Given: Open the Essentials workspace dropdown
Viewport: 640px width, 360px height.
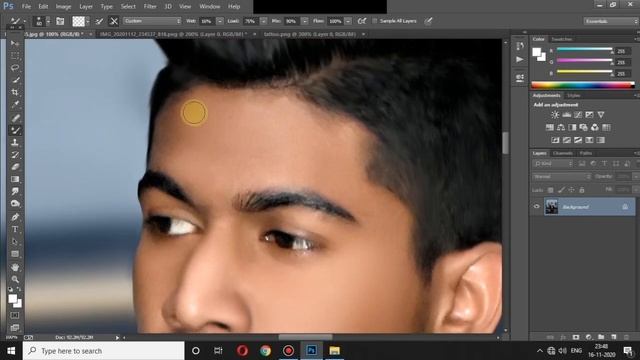Looking at the screenshot, I should 610,21.
